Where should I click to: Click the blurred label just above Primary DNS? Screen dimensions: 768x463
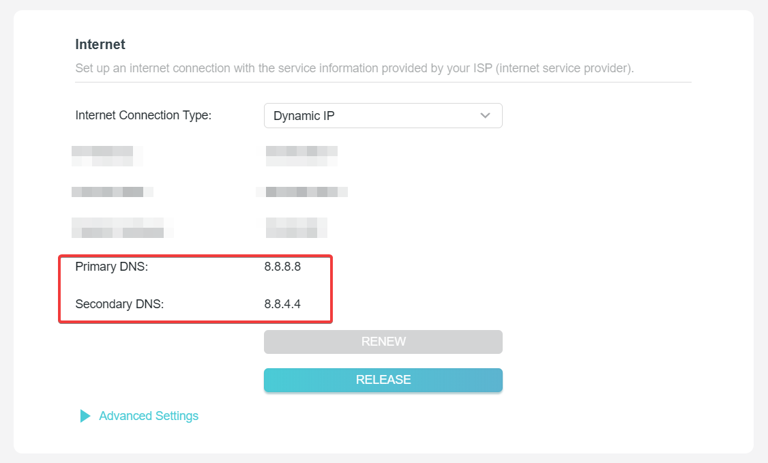(122, 229)
